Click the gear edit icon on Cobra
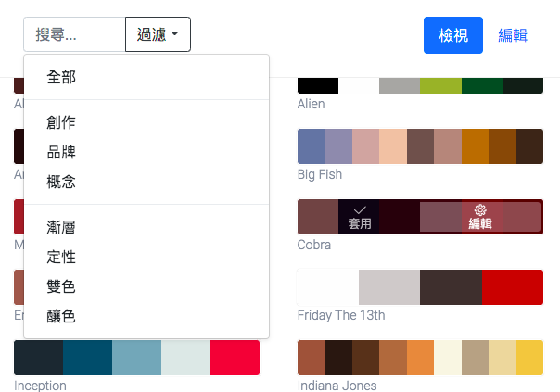This screenshot has width=560, height=392. [x=479, y=211]
